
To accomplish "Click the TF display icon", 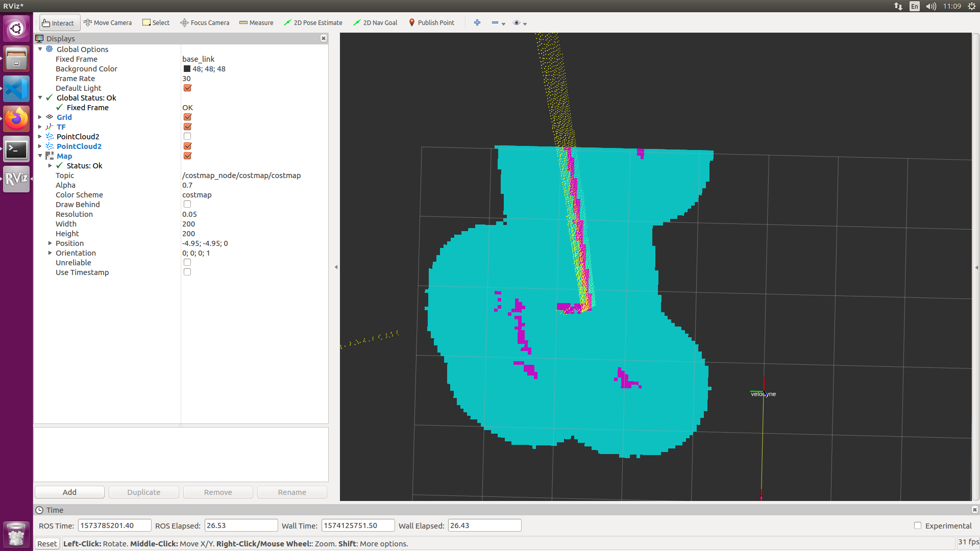I will (50, 127).
